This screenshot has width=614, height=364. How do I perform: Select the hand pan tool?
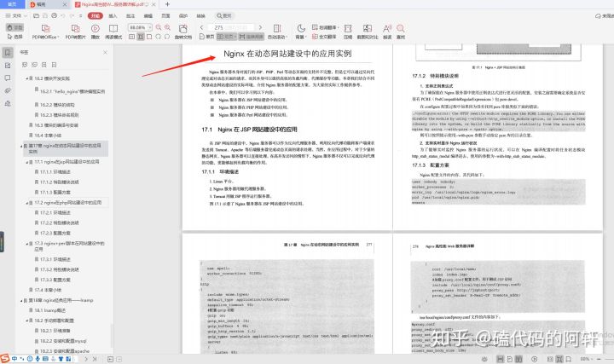14,27
